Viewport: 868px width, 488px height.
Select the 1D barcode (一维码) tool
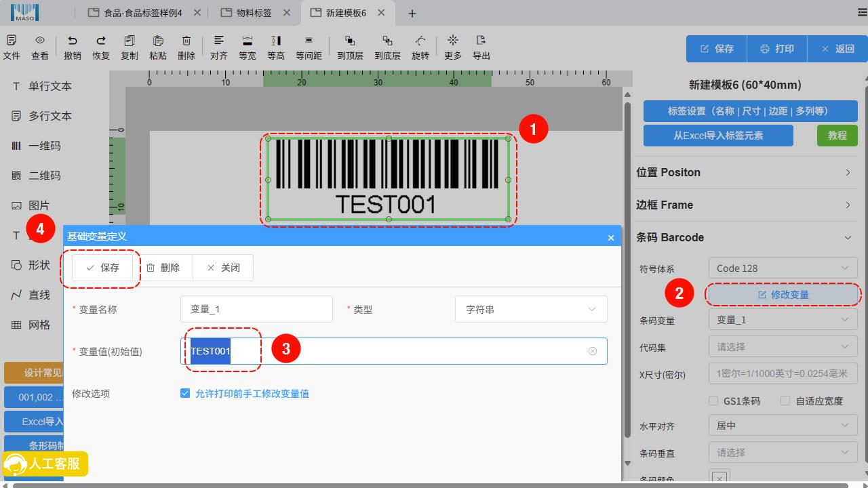(37, 146)
